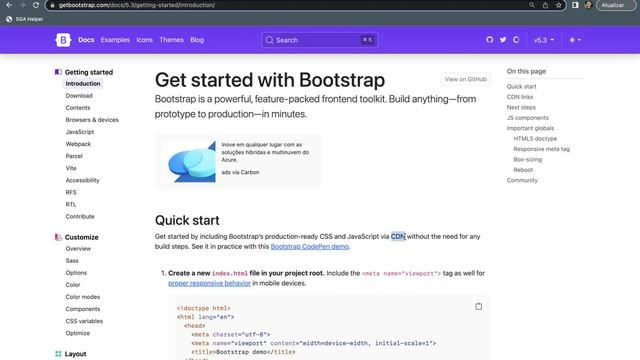Open Optimize in the sidebar
This screenshot has width=640, height=360.
(78, 333)
